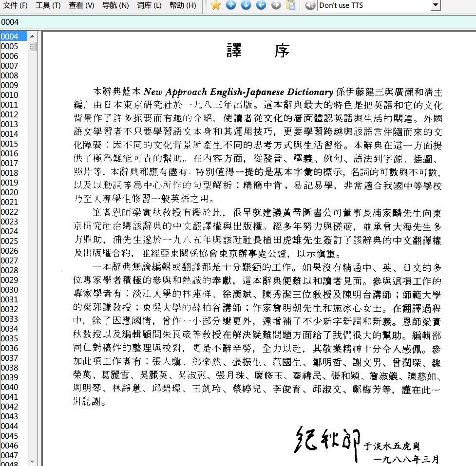The height and width of the screenshot is (466, 476).
Task: Select entry 0020 in the index list
Action: point(14,192)
